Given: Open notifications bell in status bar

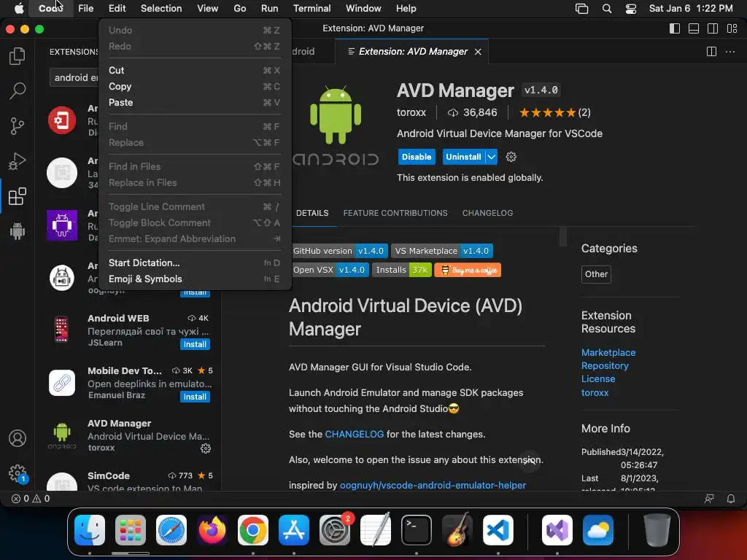Looking at the screenshot, I should [730, 499].
